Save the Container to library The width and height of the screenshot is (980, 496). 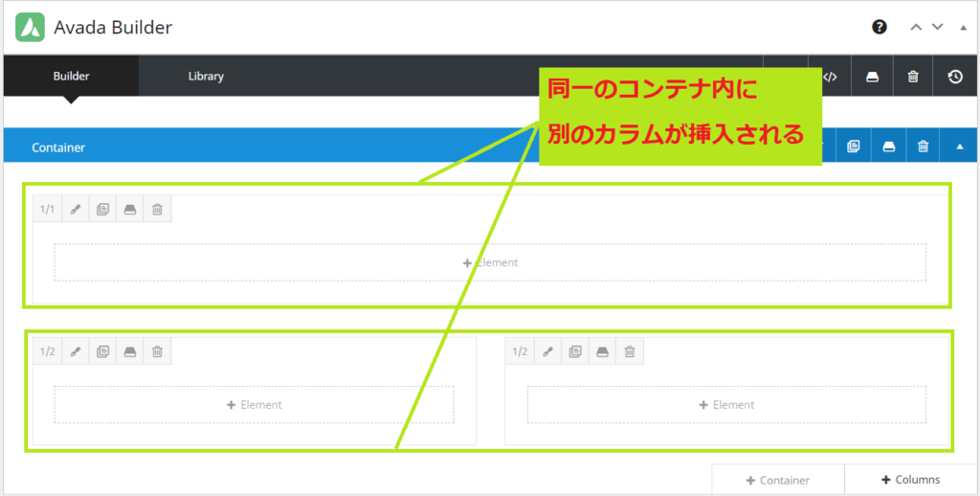click(x=889, y=147)
